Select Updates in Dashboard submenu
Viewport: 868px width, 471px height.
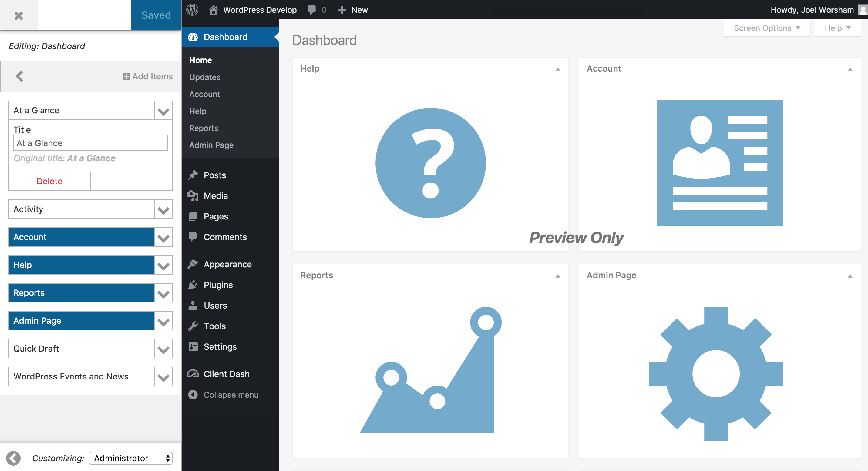[x=204, y=77]
